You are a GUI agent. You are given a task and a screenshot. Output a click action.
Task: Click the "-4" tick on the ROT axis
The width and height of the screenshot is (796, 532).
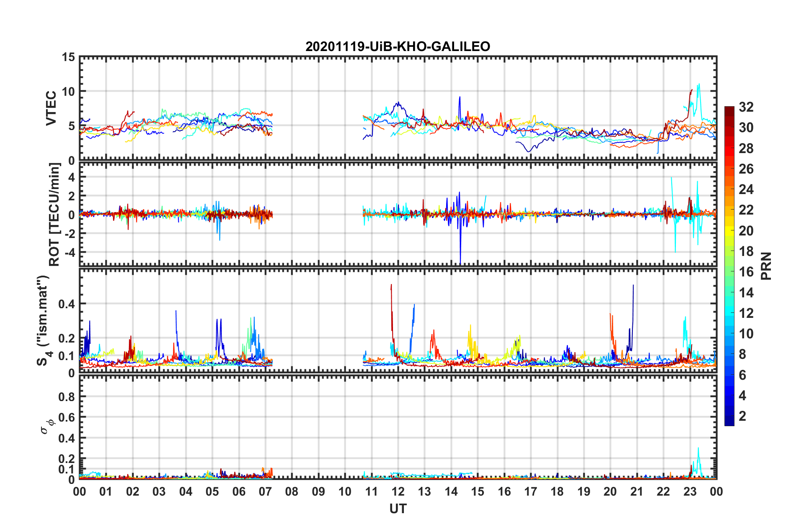pos(69,253)
